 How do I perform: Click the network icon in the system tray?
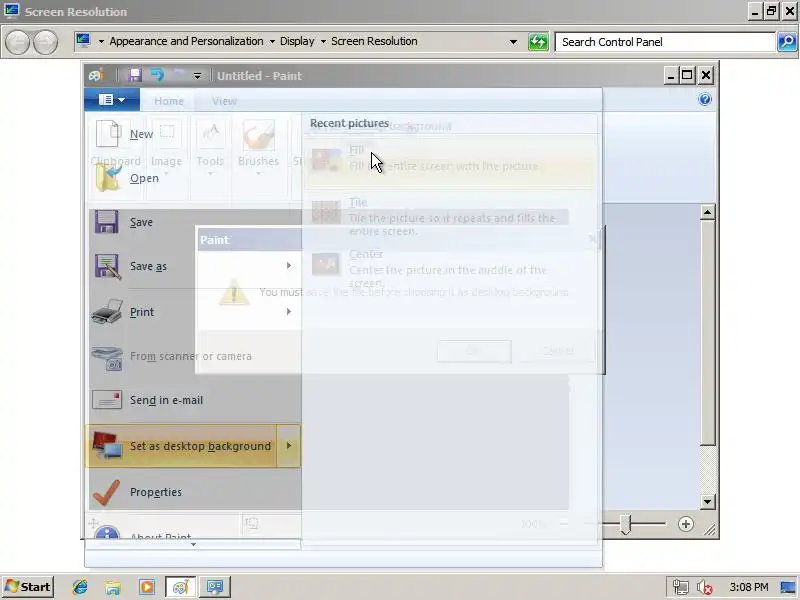(x=681, y=587)
